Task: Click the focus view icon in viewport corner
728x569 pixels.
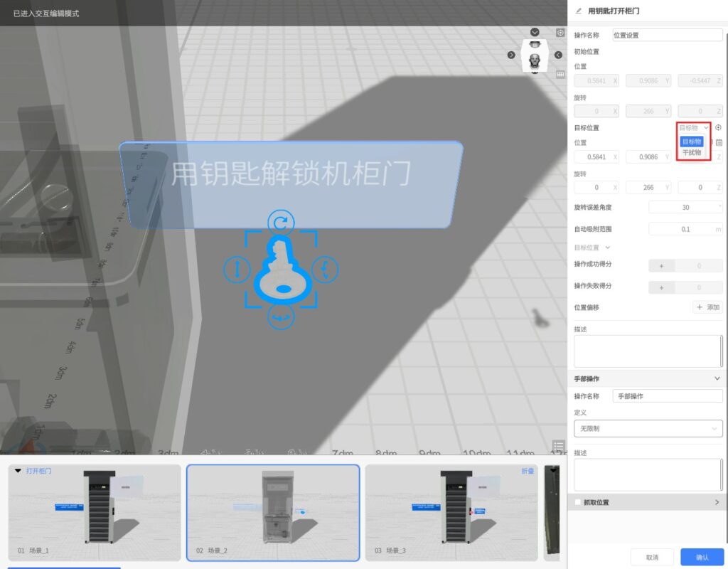Action: click(560, 33)
